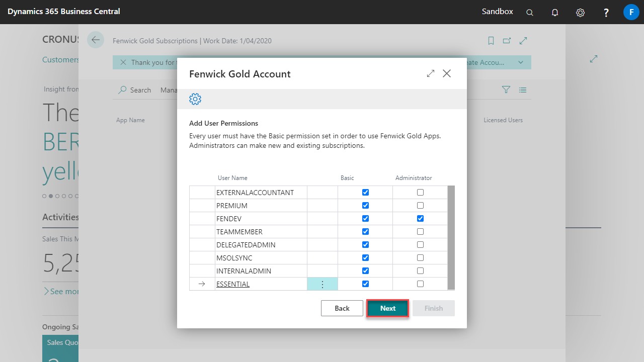
Task: Click the Sandbox environment label
Action: (498, 12)
